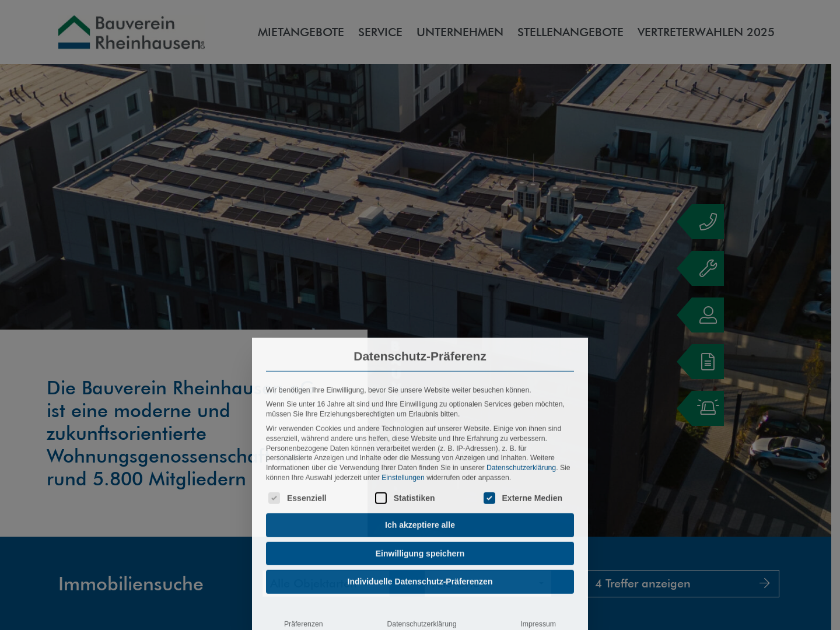Click Ich akzeptiere alle button

click(x=420, y=525)
